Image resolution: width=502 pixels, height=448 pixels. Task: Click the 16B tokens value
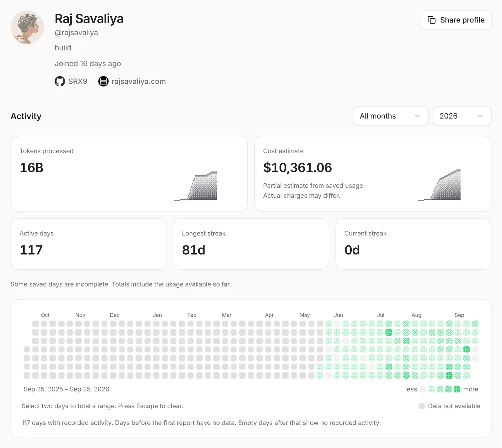pos(31,168)
